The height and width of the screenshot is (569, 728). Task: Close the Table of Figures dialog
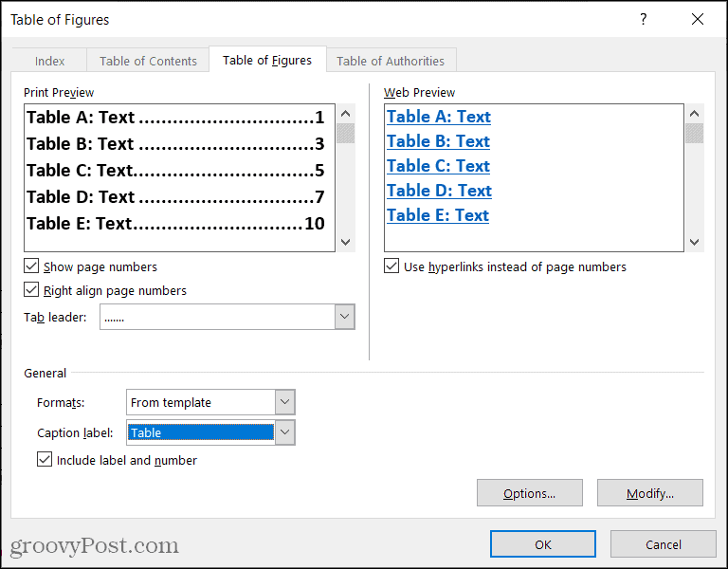click(x=699, y=19)
